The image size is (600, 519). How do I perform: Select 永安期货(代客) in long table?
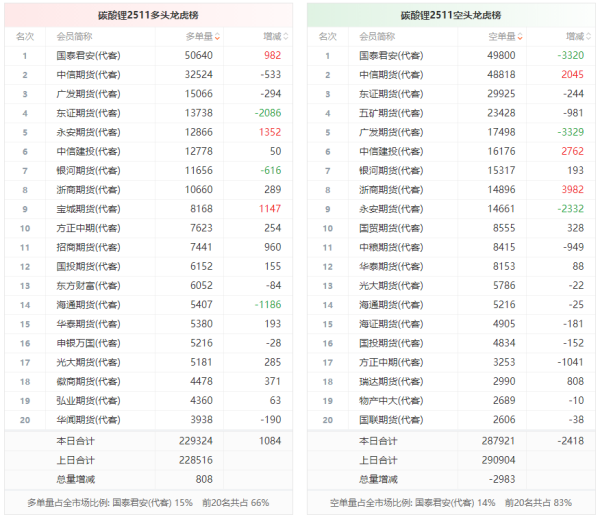point(88,132)
